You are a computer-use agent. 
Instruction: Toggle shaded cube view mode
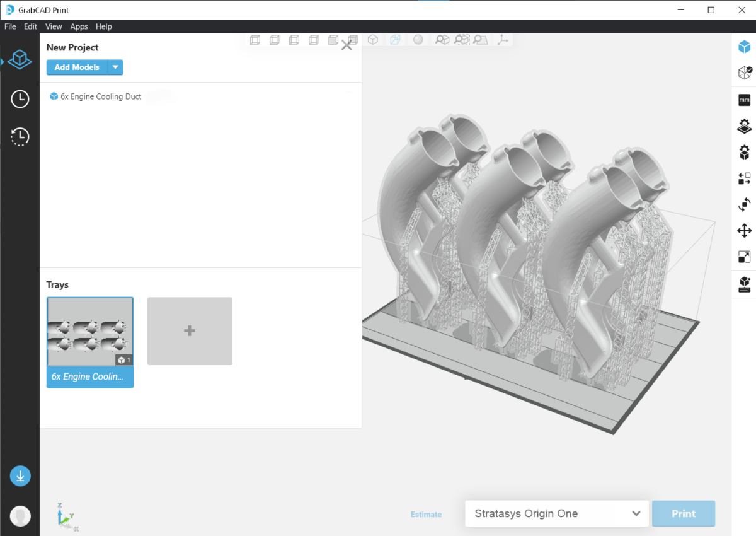click(373, 39)
